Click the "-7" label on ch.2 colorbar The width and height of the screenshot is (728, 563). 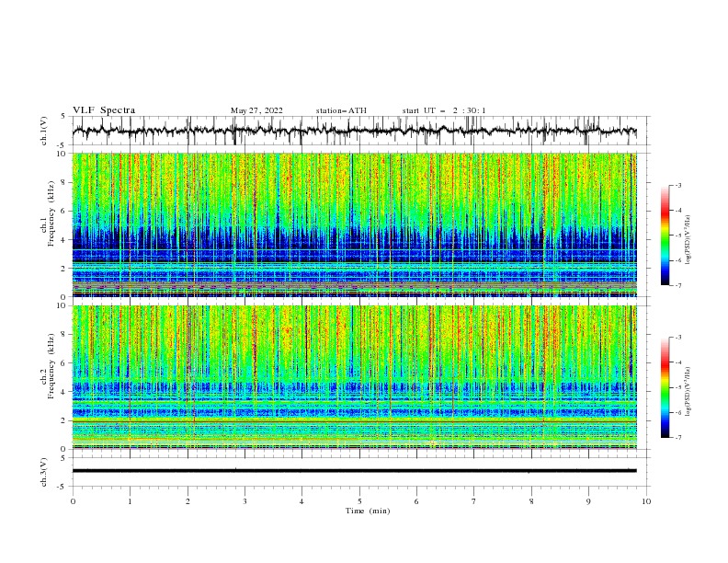pyautogui.click(x=677, y=437)
